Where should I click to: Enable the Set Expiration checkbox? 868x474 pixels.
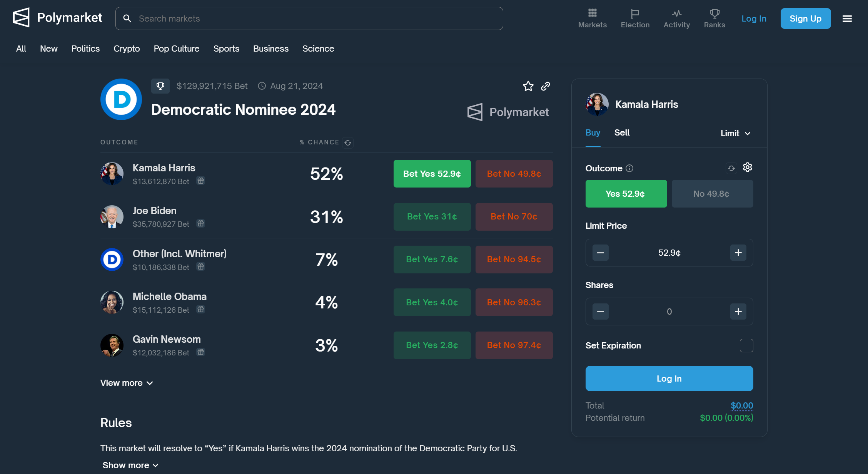coord(746,345)
